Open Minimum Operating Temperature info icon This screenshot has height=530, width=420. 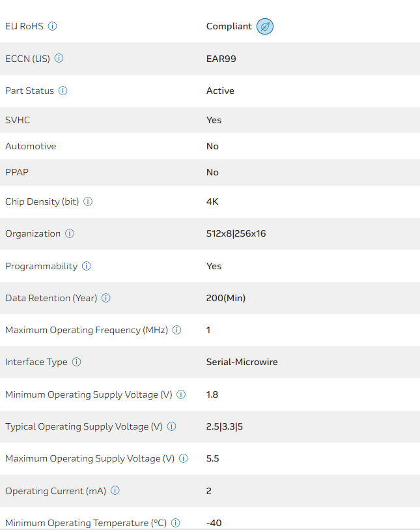coord(176,523)
